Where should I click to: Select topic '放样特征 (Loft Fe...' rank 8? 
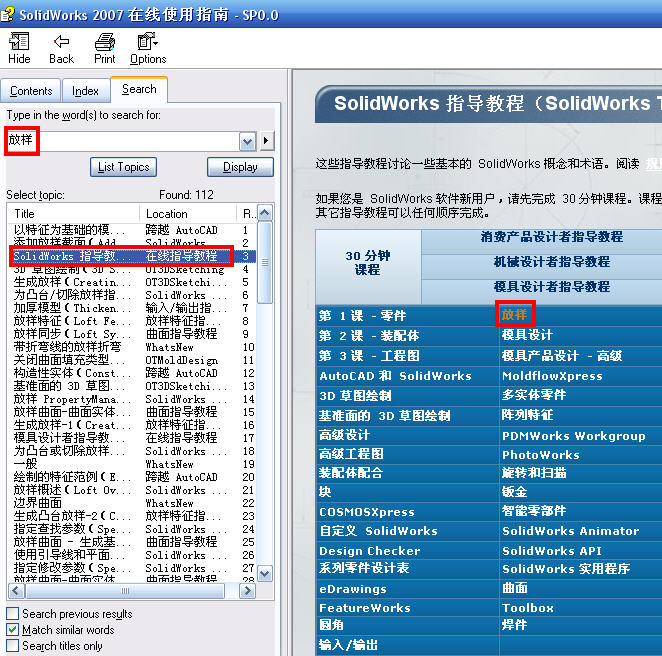(x=132, y=321)
